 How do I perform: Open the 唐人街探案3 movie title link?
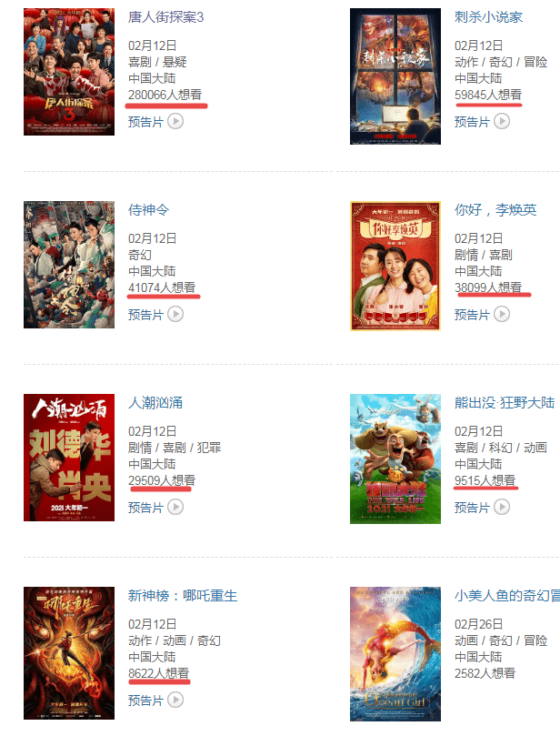coord(166,17)
